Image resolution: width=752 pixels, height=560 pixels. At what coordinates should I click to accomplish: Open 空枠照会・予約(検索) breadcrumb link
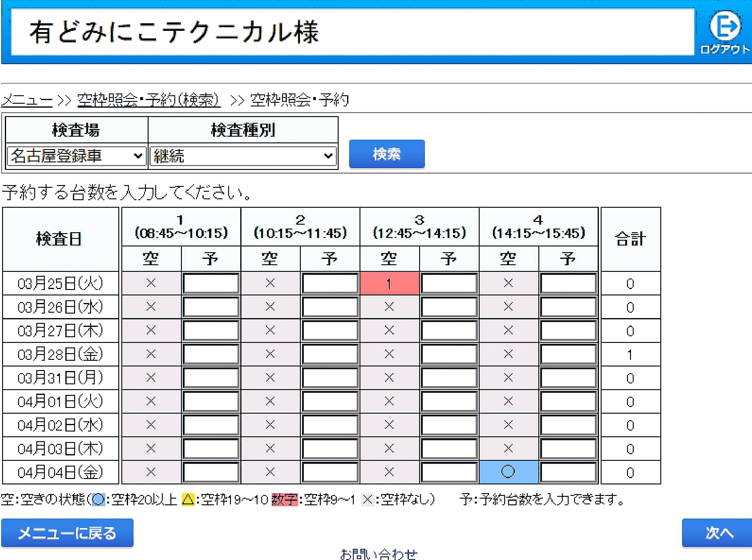(149, 100)
